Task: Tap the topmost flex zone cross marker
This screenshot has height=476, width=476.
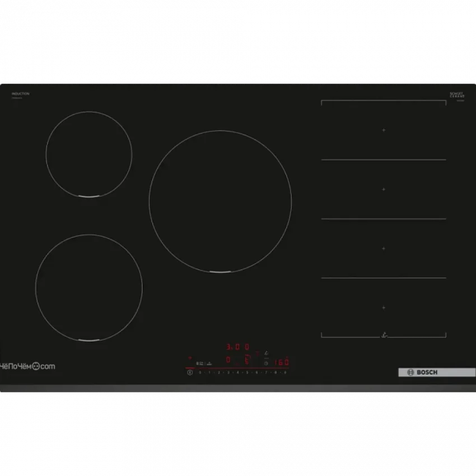Action: pyautogui.click(x=384, y=130)
